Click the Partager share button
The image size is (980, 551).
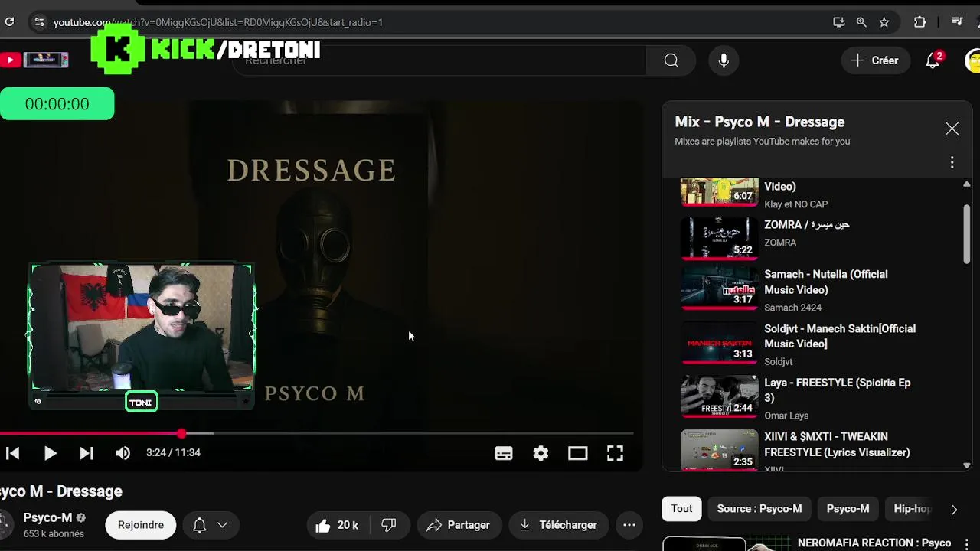click(x=459, y=525)
